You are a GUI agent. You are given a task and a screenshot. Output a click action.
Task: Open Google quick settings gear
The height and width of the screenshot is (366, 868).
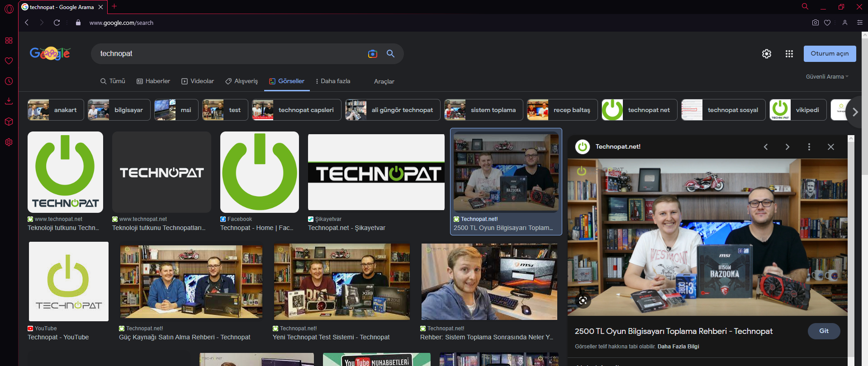(x=766, y=54)
